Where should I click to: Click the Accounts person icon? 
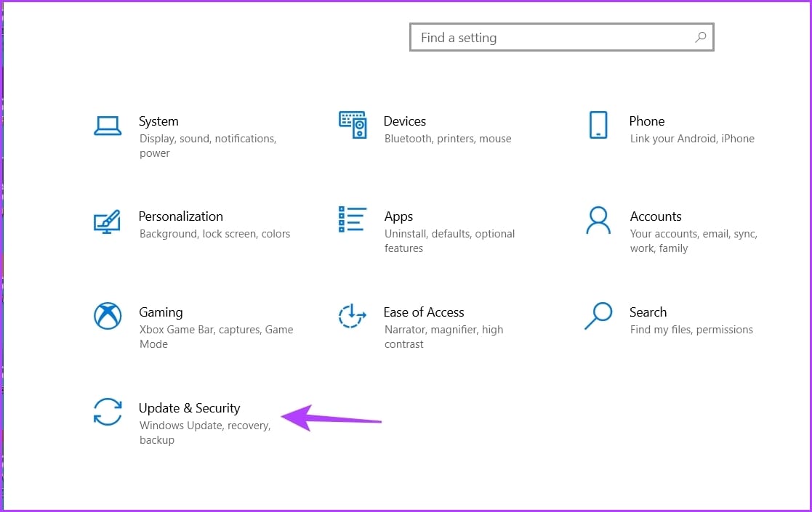coord(598,220)
